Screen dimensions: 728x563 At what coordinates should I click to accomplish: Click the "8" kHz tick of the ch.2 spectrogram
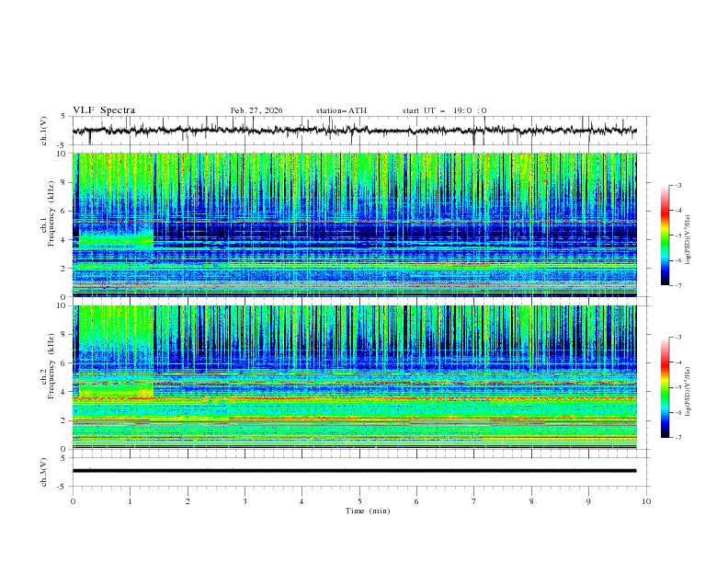click(x=64, y=335)
